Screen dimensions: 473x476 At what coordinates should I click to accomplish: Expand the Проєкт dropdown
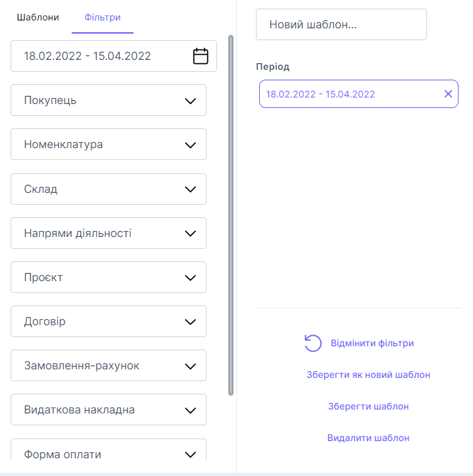(x=109, y=277)
